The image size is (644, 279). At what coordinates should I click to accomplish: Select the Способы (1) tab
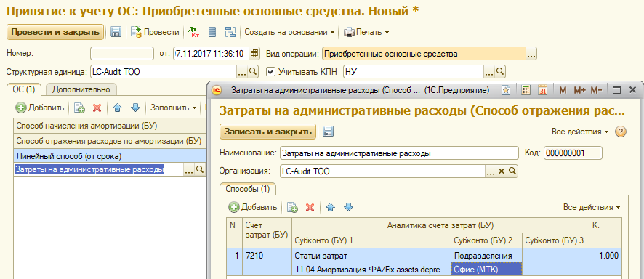[x=248, y=189]
